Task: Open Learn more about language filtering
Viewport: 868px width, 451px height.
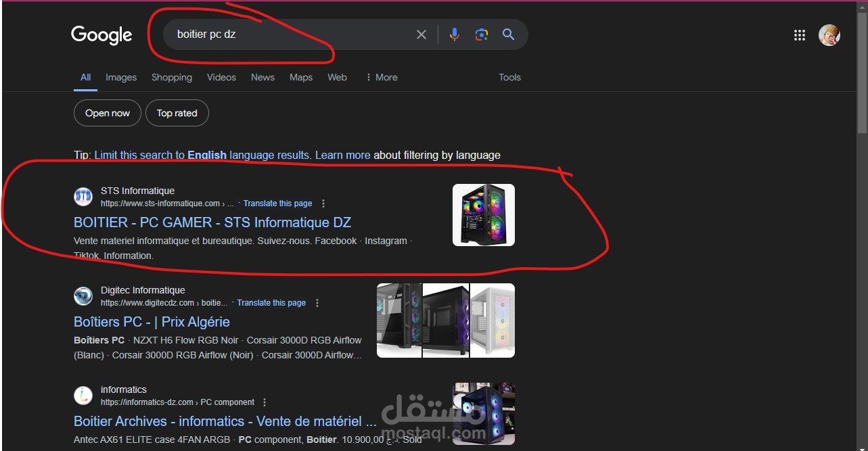Action: coord(342,155)
